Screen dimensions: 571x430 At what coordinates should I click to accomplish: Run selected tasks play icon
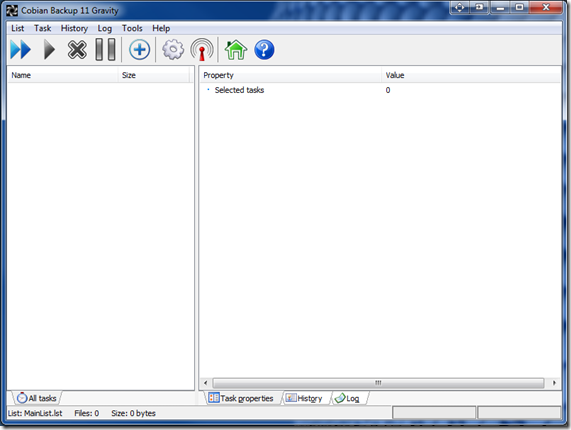pyautogui.click(x=49, y=50)
